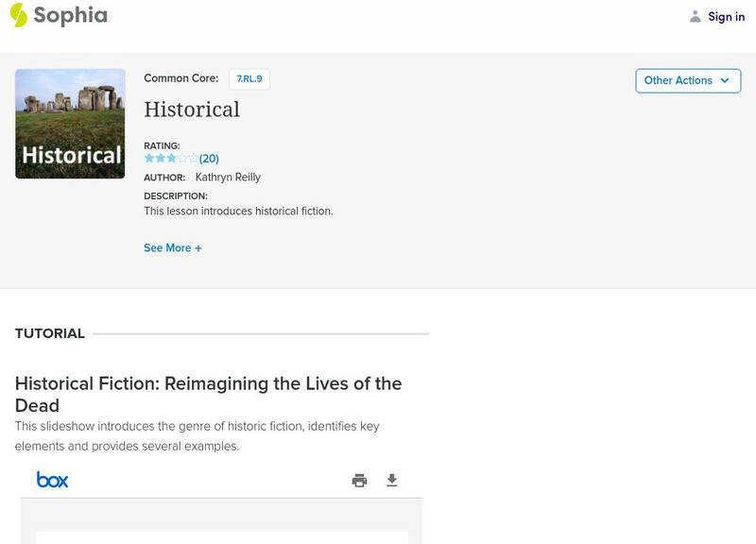The height and width of the screenshot is (544, 756).
Task: Open the Other Actions dropdown
Action: point(687,80)
